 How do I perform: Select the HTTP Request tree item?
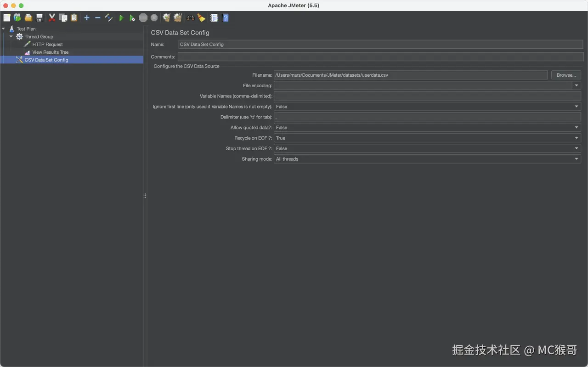point(48,44)
